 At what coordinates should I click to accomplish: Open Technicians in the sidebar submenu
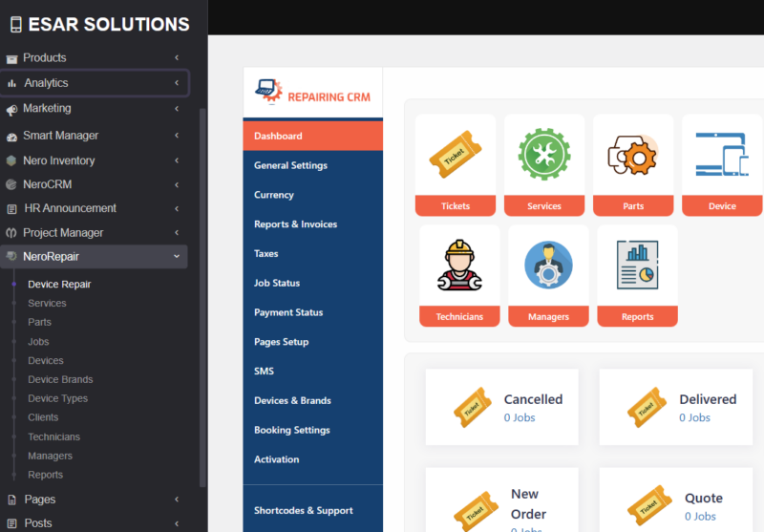coord(54,437)
